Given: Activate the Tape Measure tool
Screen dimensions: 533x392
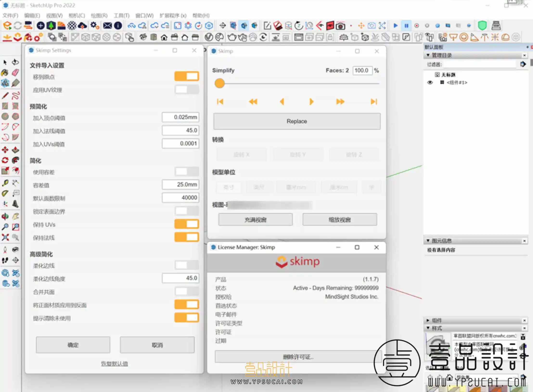Looking at the screenshot, I should pyautogui.click(x=5, y=183).
